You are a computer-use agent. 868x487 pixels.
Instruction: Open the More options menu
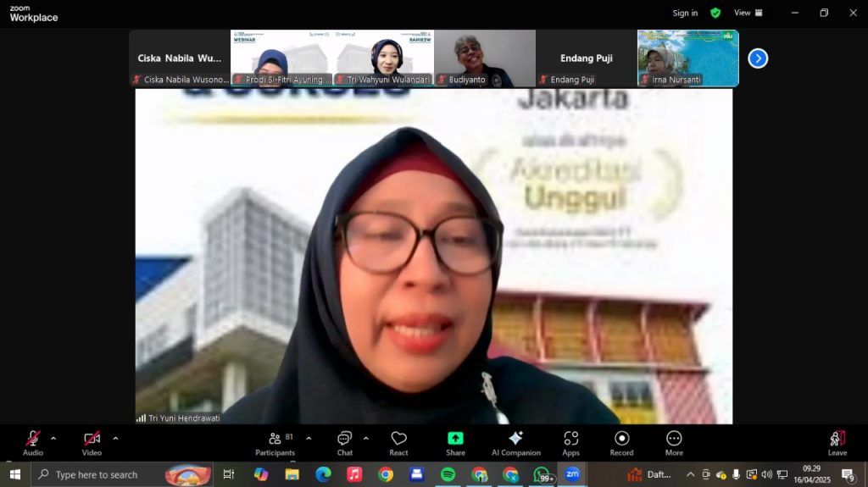674,443
